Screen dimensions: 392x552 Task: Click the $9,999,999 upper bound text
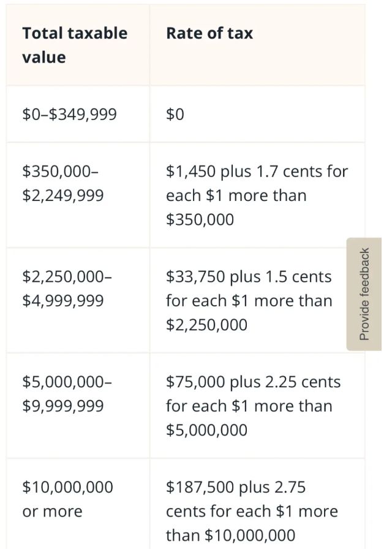63,406
